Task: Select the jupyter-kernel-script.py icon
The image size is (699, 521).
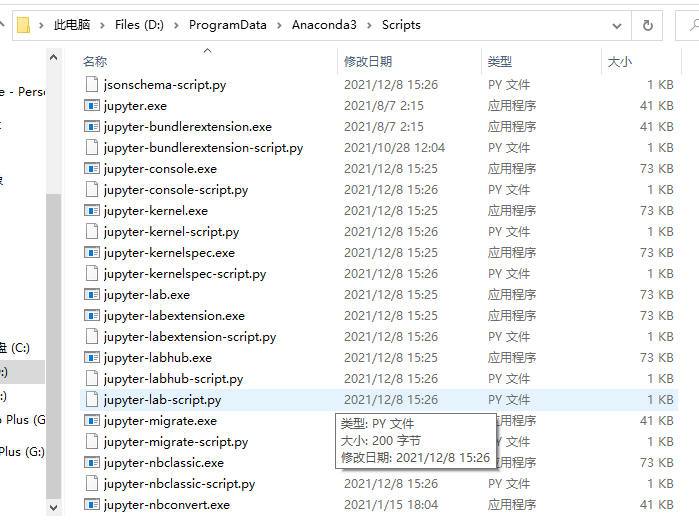Action: [x=92, y=231]
